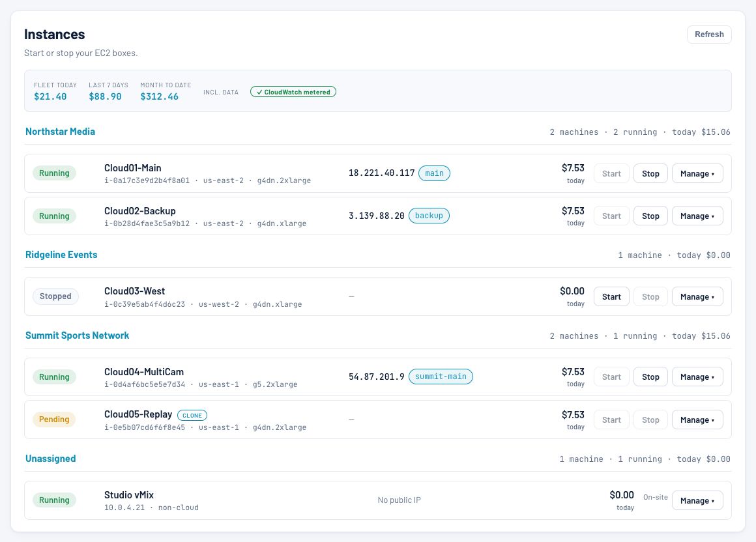
Task: Click IP address 18.221.40.117
Action: pos(381,173)
